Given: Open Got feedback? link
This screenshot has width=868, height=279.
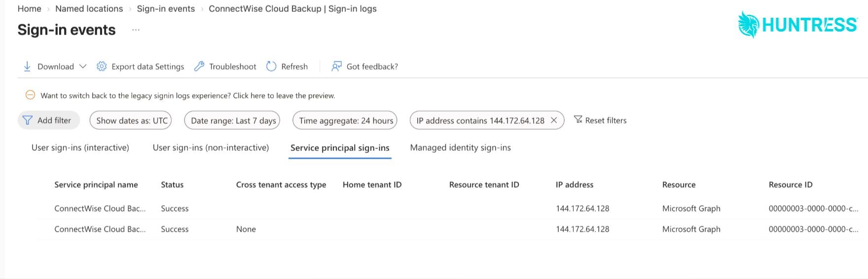Looking at the screenshot, I should coord(372,67).
